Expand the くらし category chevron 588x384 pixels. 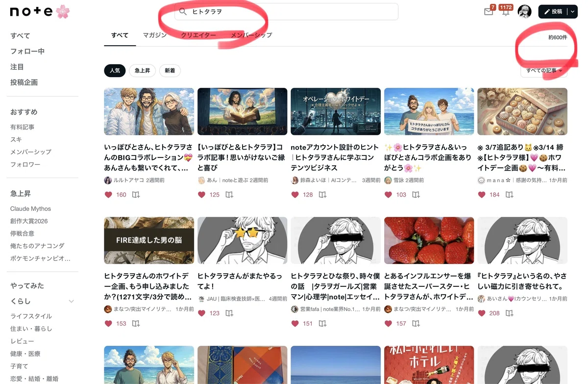pyautogui.click(x=72, y=301)
